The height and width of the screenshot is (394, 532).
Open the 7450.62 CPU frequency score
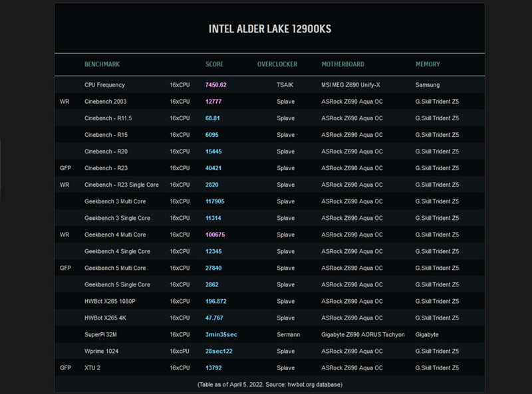(215, 85)
